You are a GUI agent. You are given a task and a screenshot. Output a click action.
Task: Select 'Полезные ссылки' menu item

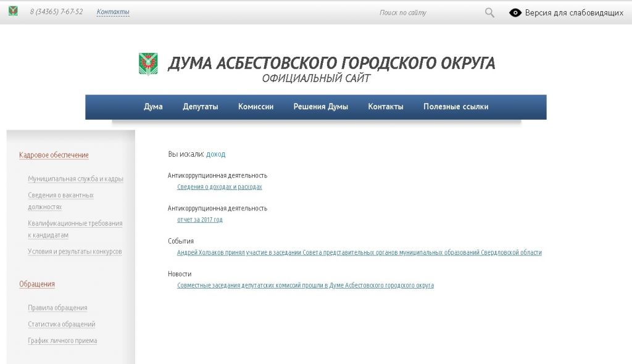455,107
